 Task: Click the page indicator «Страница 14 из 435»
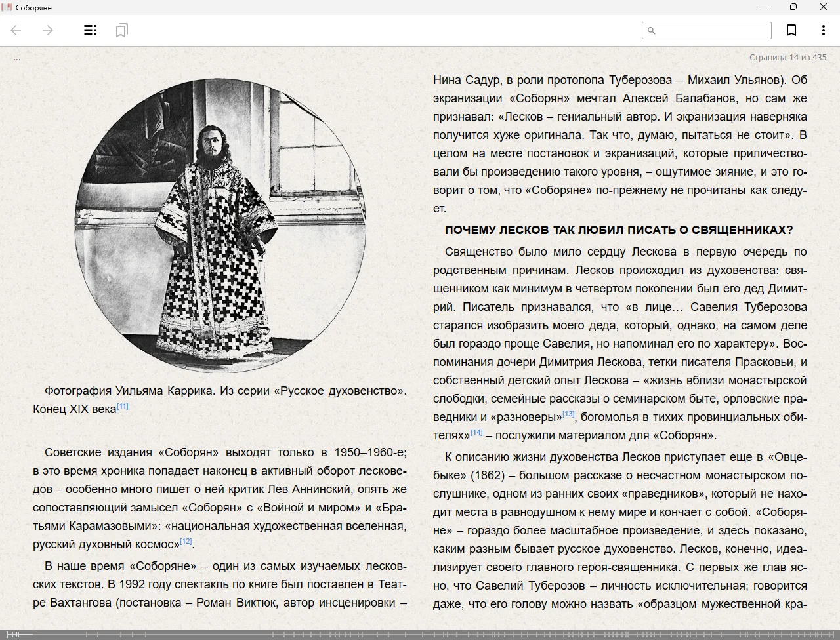point(787,58)
